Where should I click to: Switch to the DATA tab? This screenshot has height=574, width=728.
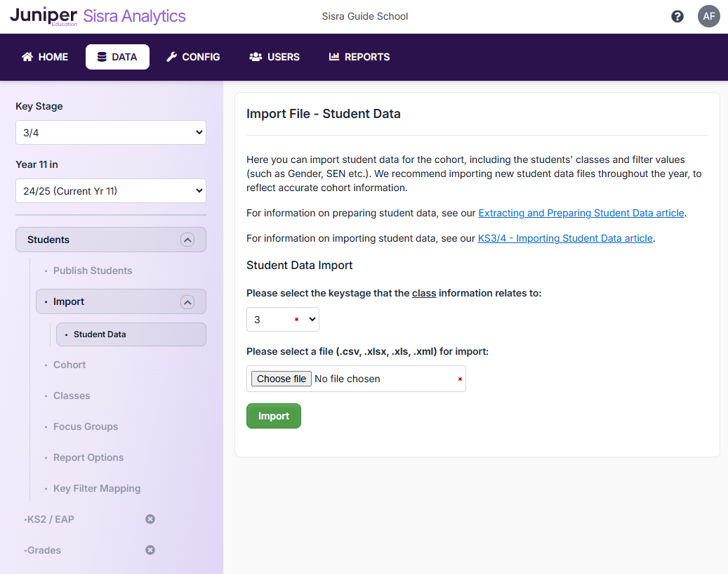click(x=117, y=57)
